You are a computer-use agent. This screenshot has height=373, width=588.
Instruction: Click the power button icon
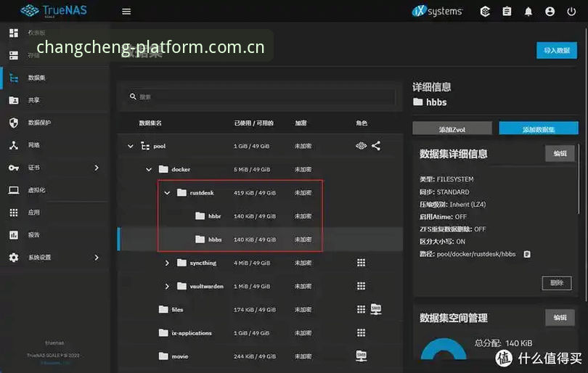[x=571, y=11]
